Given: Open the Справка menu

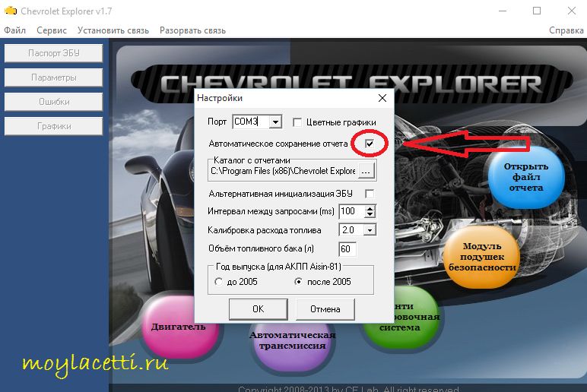Looking at the screenshot, I should point(566,30).
